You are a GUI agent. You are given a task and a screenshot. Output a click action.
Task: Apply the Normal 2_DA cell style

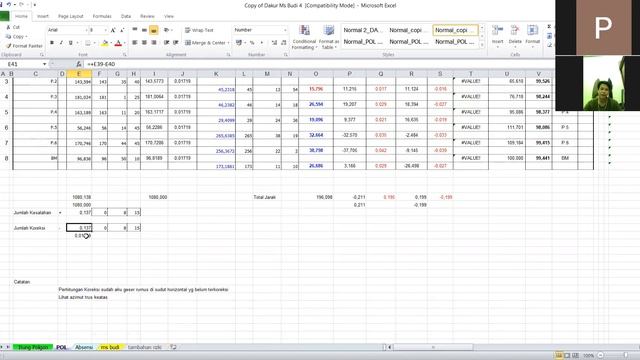[x=363, y=30]
